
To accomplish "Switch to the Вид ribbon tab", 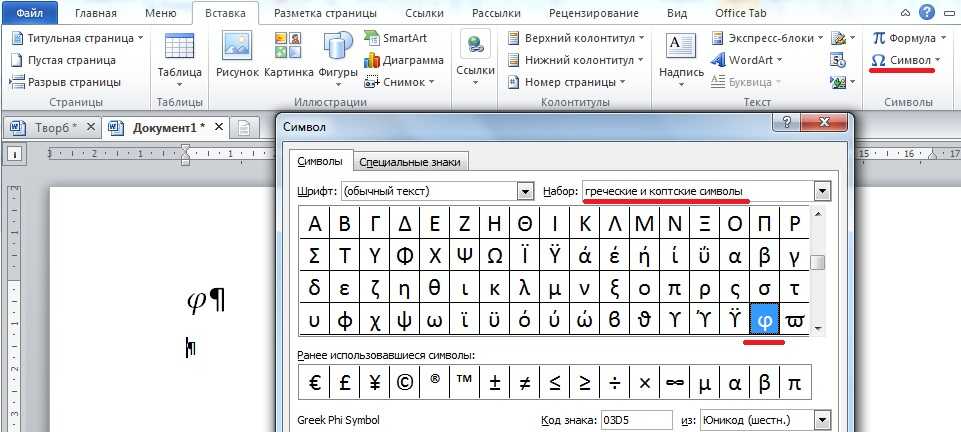I will [677, 13].
